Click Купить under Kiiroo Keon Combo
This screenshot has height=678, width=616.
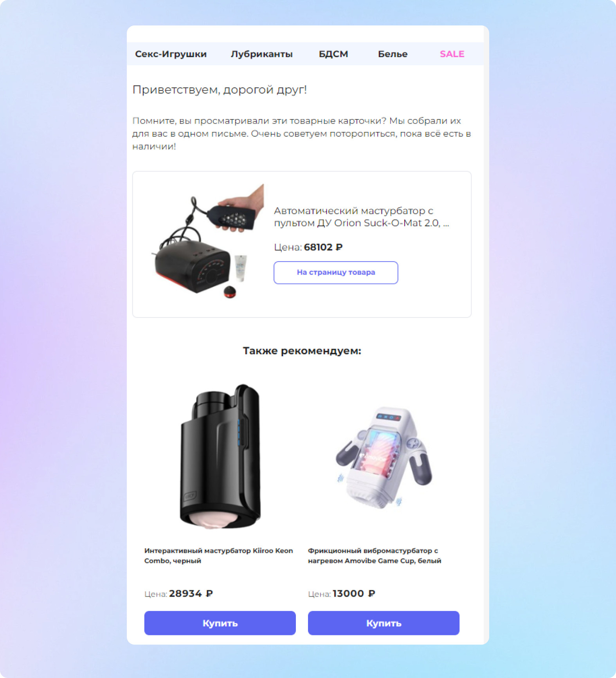point(220,623)
